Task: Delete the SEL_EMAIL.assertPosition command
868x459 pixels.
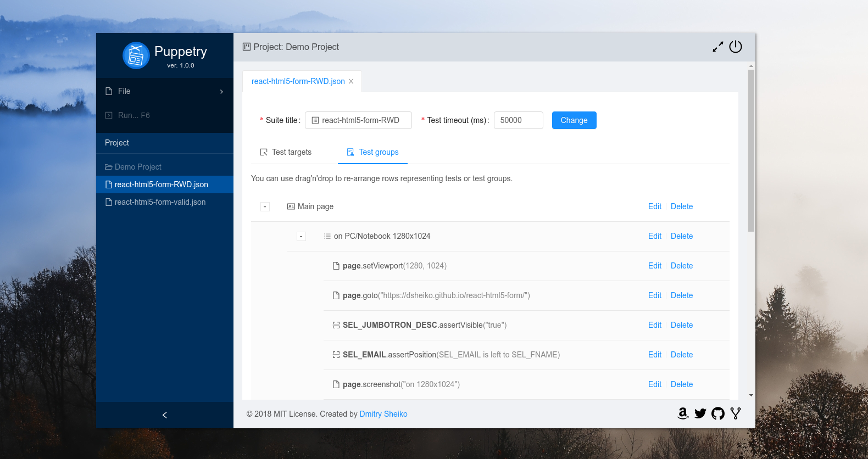Action: (682, 355)
